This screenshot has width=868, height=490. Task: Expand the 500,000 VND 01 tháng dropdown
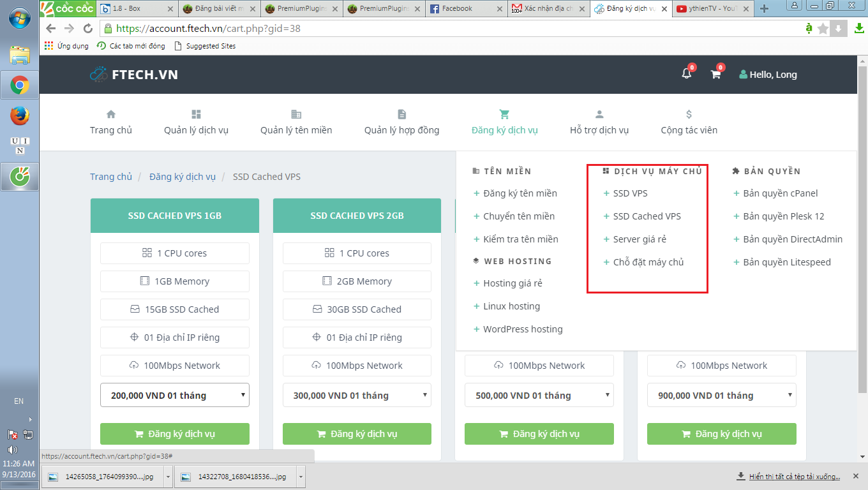coord(539,395)
